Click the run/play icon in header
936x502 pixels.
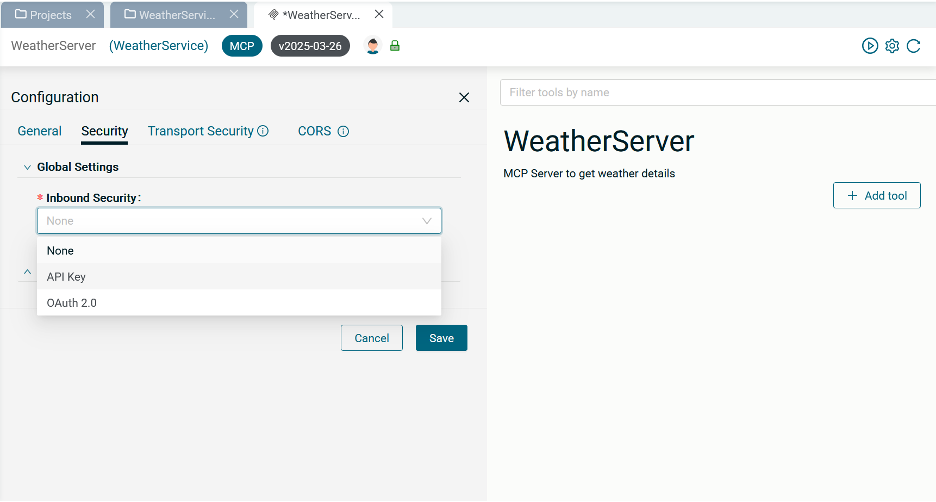coord(870,46)
